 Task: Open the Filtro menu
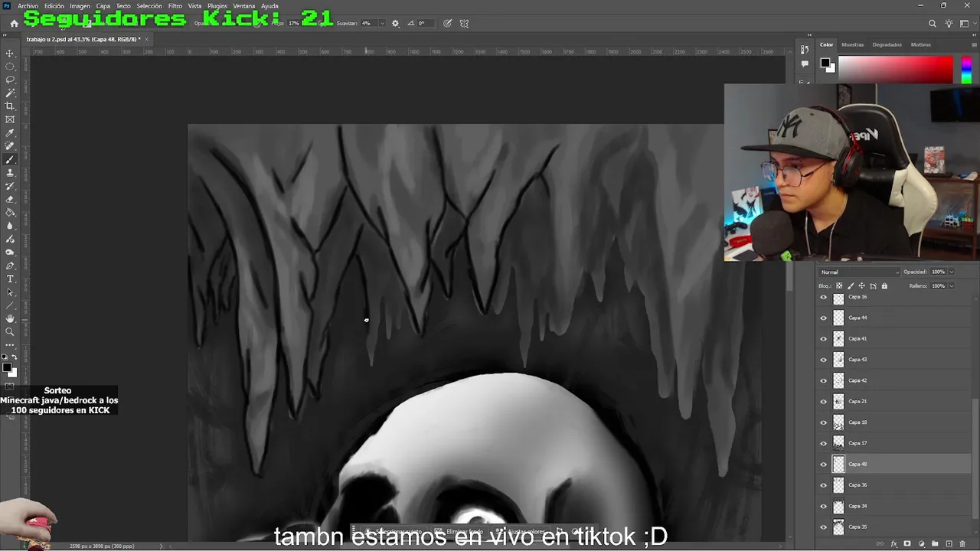click(x=175, y=6)
